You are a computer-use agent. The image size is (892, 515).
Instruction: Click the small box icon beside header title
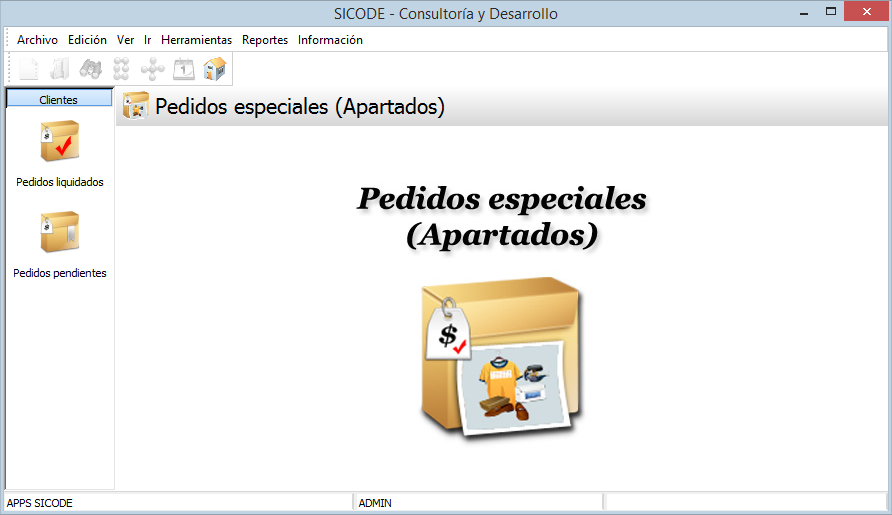[135, 106]
